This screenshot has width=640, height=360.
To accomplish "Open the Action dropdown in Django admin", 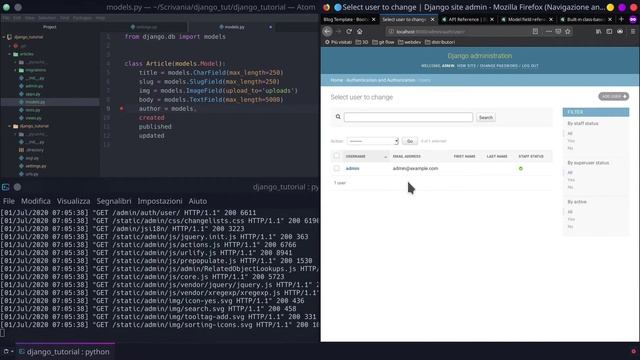I will coord(373,141).
